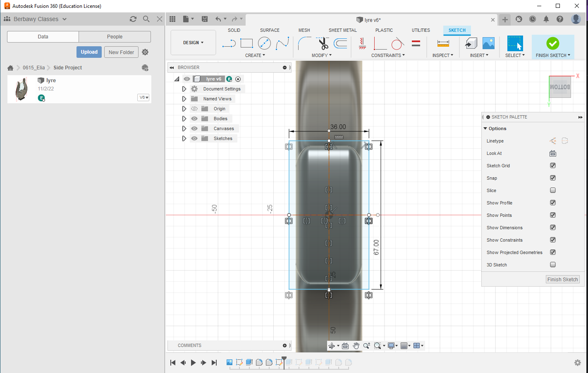Image resolution: width=588 pixels, height=373 pixels.
Task: Click the Look At icon in Sketch Palette
Action: (x=552, y=153)
